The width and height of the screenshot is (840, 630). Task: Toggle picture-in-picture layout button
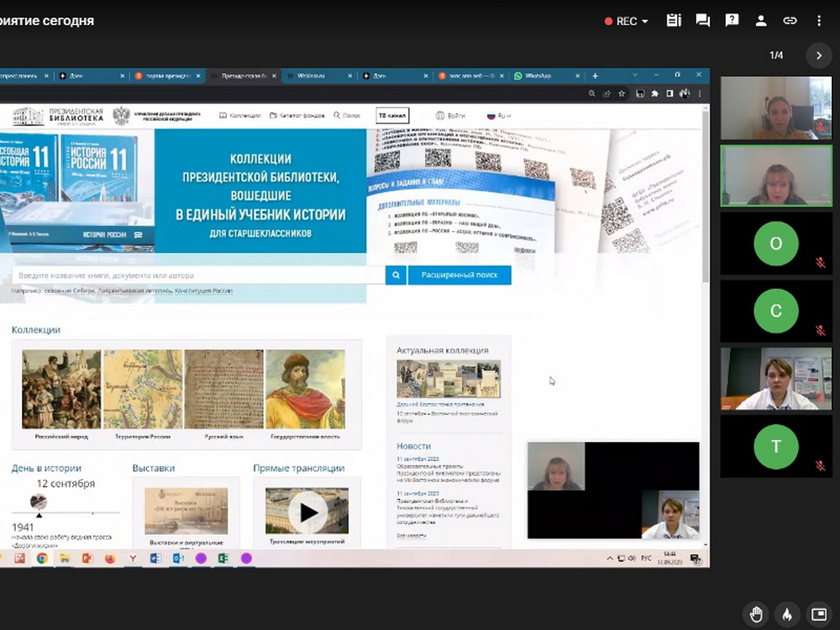tap(817, 612)
